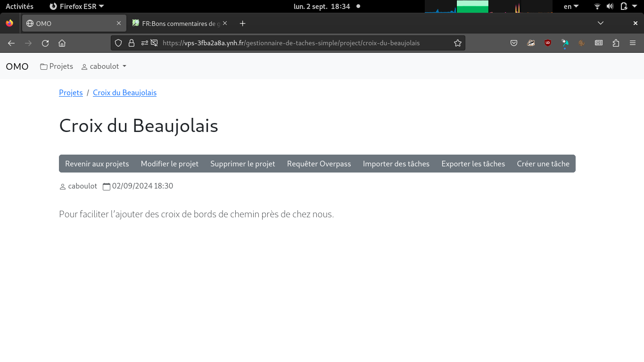This screenshot has width=644, height=362.
Task: Go to the Firefox home page
Action: pos(62,43)
